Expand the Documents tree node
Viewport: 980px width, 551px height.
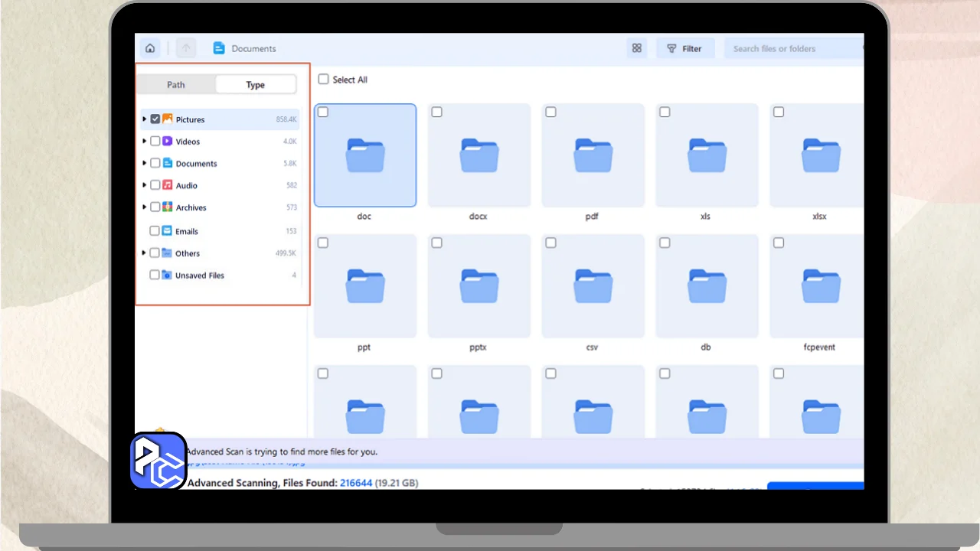click(x=144, y=163)
